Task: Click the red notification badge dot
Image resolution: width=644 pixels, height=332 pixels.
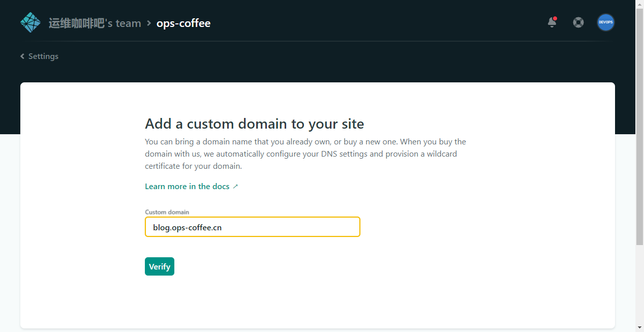Action: click(x=555, y=19)
